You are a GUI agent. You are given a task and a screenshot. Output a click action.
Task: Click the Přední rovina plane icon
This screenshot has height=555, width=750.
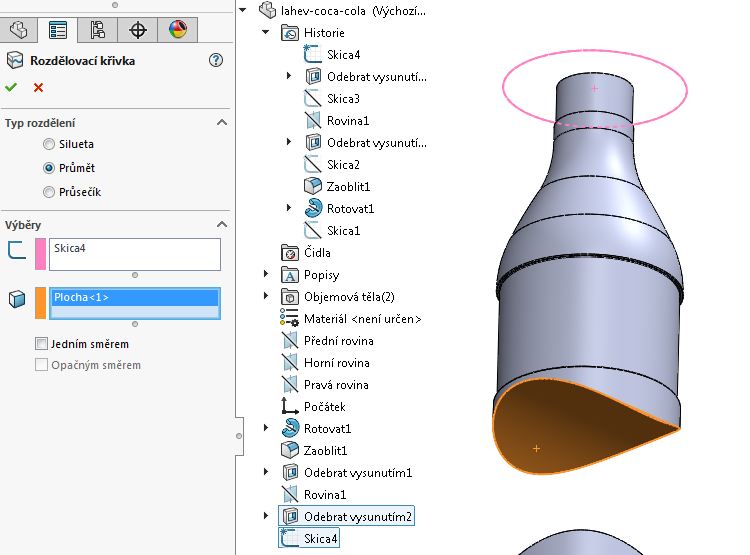[x=290, y=341]
